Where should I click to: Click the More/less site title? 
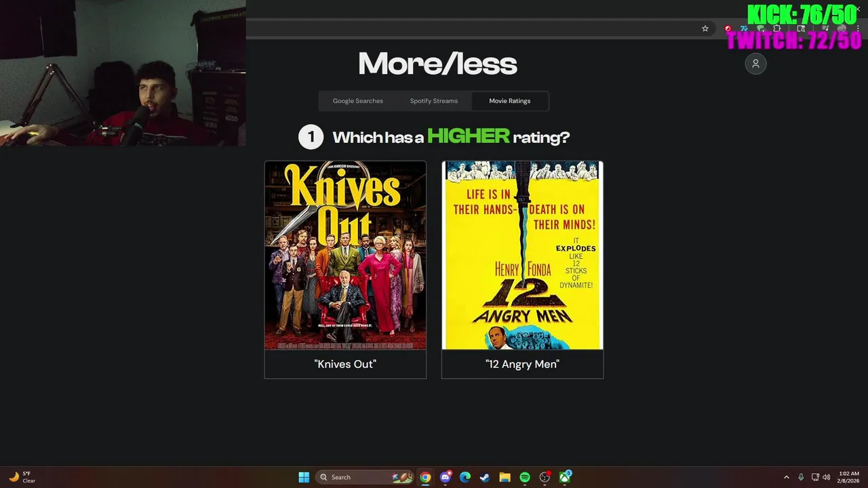(x=437, y=64)
